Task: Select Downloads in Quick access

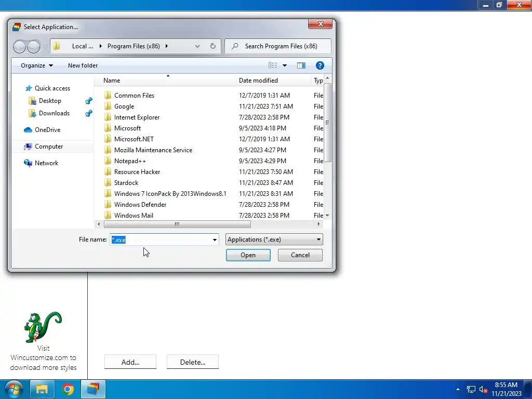Action: pyautogui.click(x=54, y=113)
